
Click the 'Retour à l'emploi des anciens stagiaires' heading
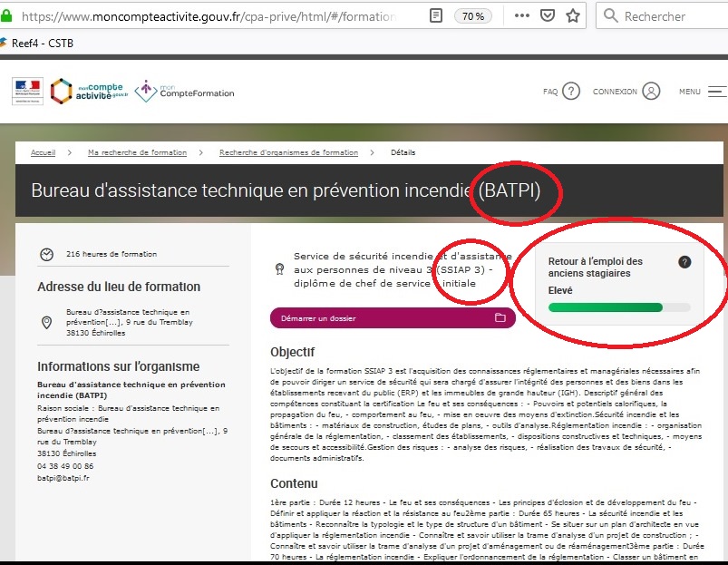click(596, 268)
